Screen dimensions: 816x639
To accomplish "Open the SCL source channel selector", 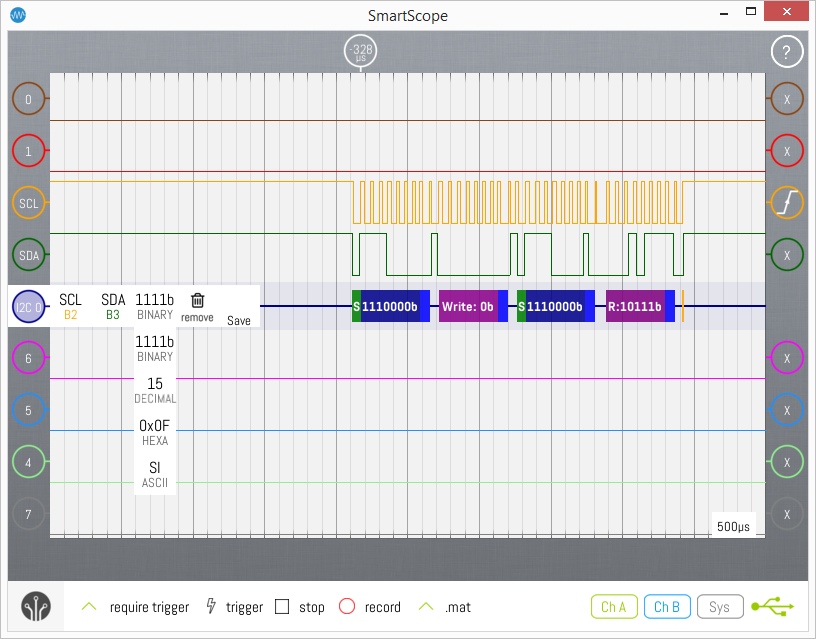I will coord(70,306).
